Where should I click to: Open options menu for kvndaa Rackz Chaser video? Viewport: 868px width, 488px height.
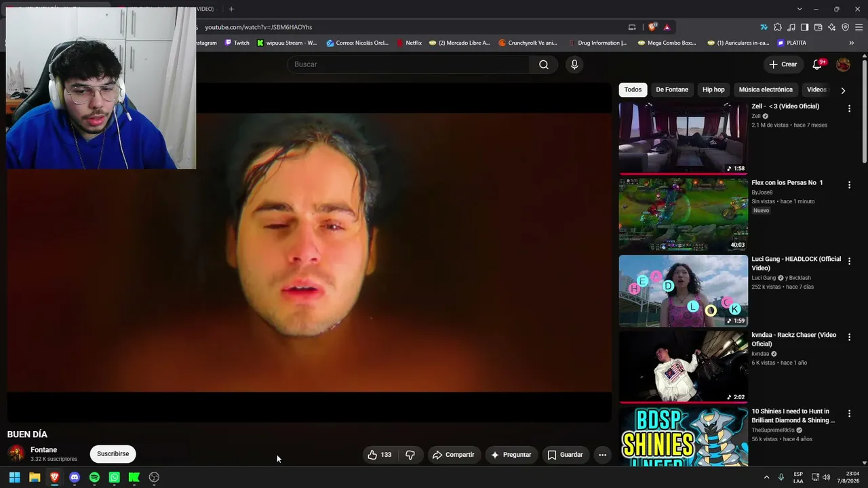849,337
